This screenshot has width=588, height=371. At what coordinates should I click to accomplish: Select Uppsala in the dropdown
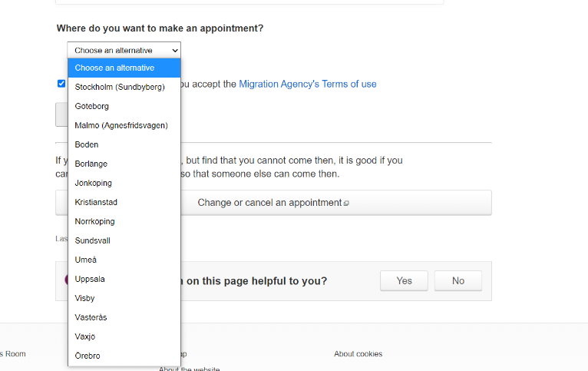[x=124, y=279]
